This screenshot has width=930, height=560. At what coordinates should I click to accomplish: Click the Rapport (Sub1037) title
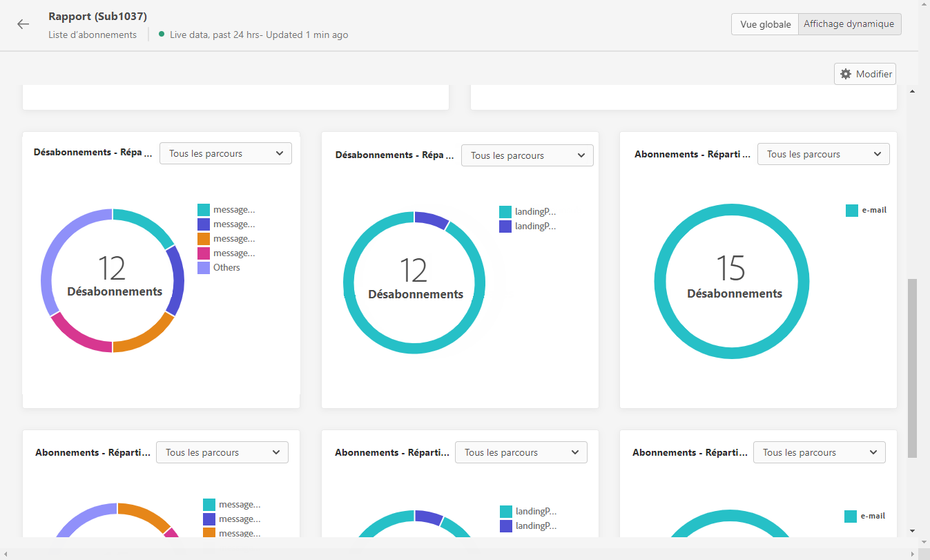coord(97,16)
